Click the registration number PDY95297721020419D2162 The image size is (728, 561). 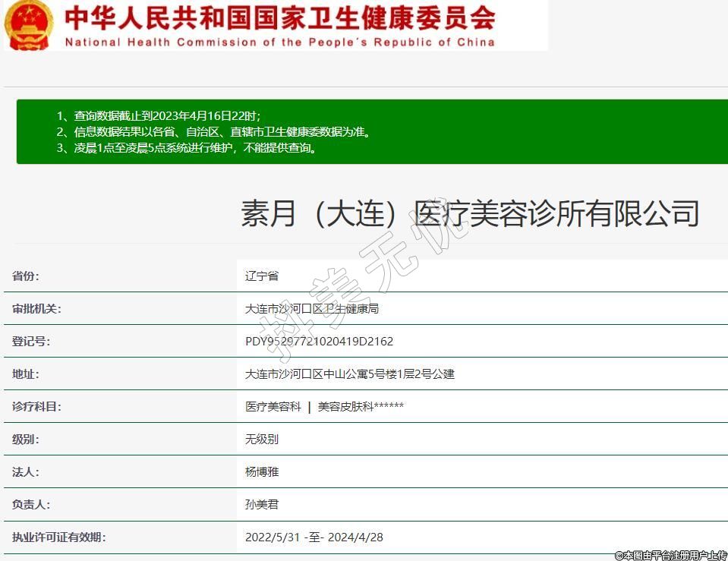[x=319, y=342]
